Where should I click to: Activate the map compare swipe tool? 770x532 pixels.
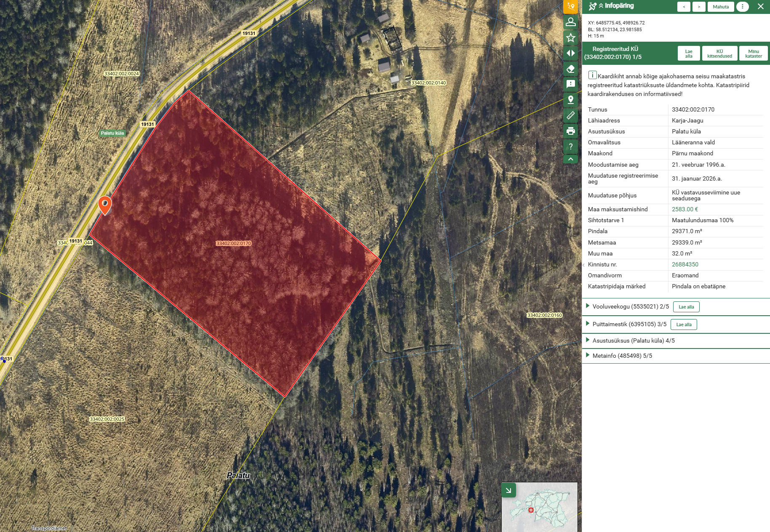[x=570, y=53]
